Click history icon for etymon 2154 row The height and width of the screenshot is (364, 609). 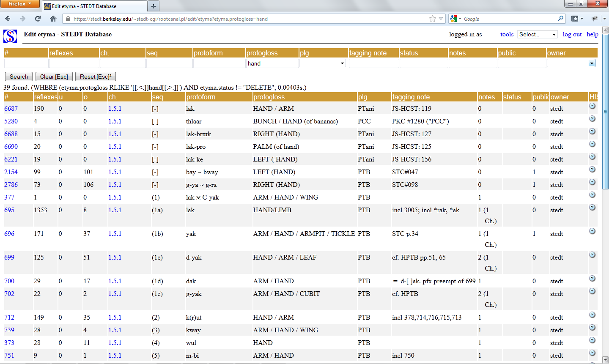pyautogui.click(x=592, y=170)
